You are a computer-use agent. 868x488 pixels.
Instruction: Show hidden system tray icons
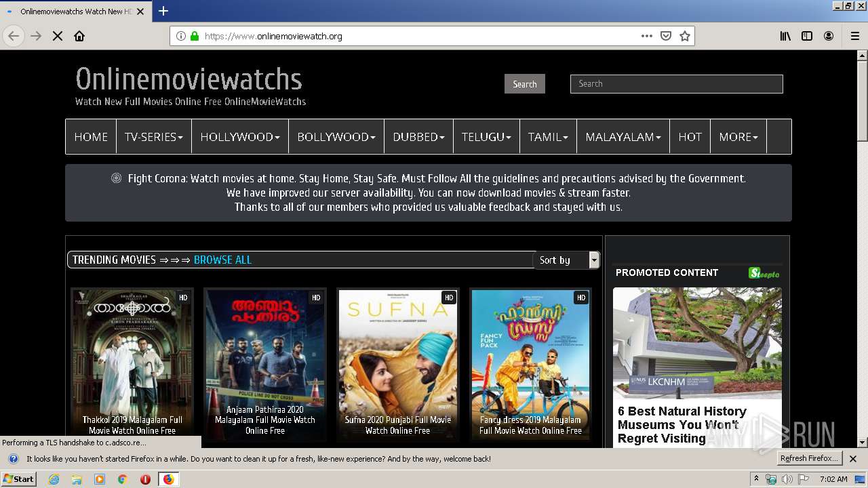(756, 479)
